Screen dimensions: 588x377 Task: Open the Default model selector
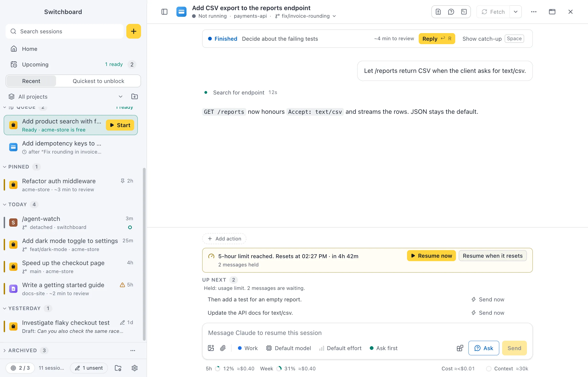point(289,348)
